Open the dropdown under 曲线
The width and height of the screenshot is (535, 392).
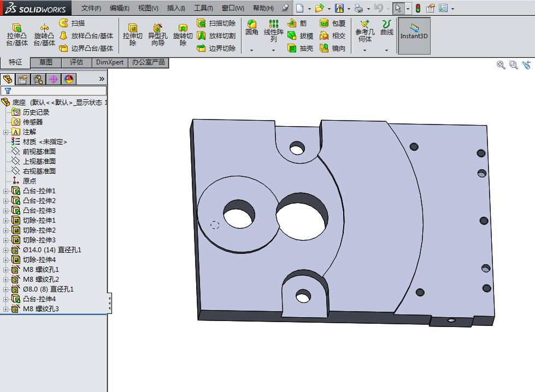[x=386, y=50]
